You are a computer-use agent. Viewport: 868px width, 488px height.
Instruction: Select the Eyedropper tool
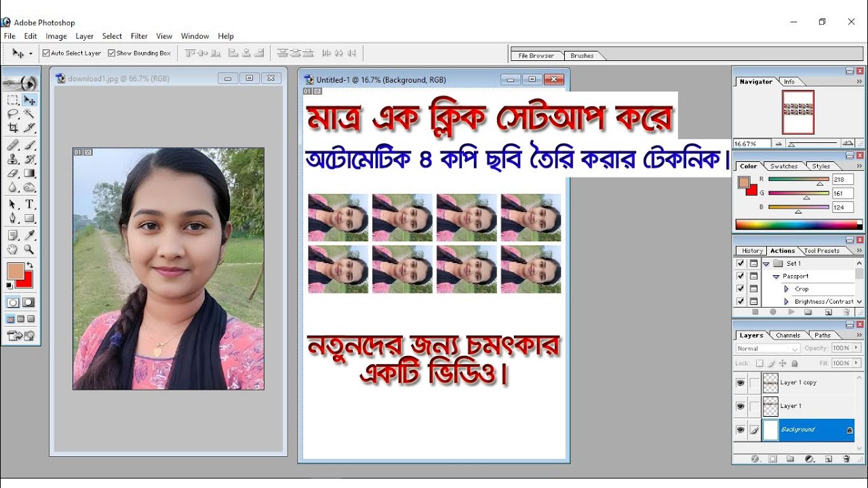29,235
